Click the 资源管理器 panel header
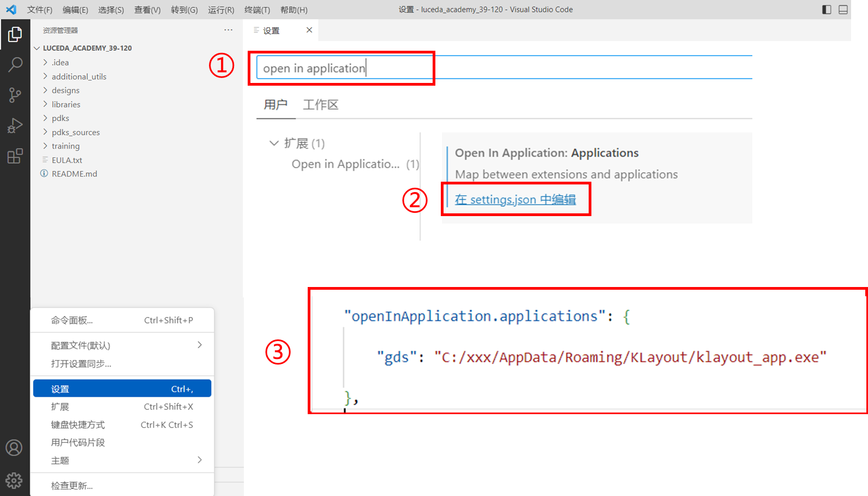The height and width of the screenshot is (496, 868). click(x=61, y=31)
